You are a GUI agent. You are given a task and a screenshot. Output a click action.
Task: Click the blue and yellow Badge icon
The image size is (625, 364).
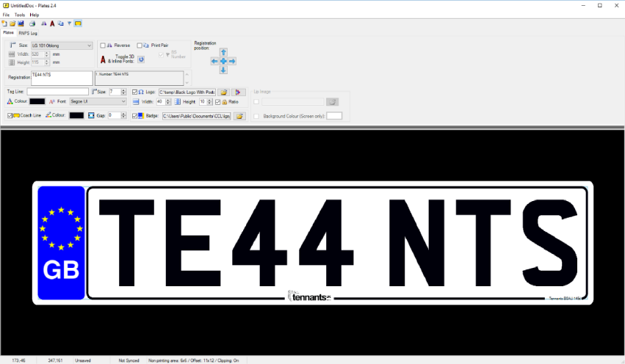[141, 116]
